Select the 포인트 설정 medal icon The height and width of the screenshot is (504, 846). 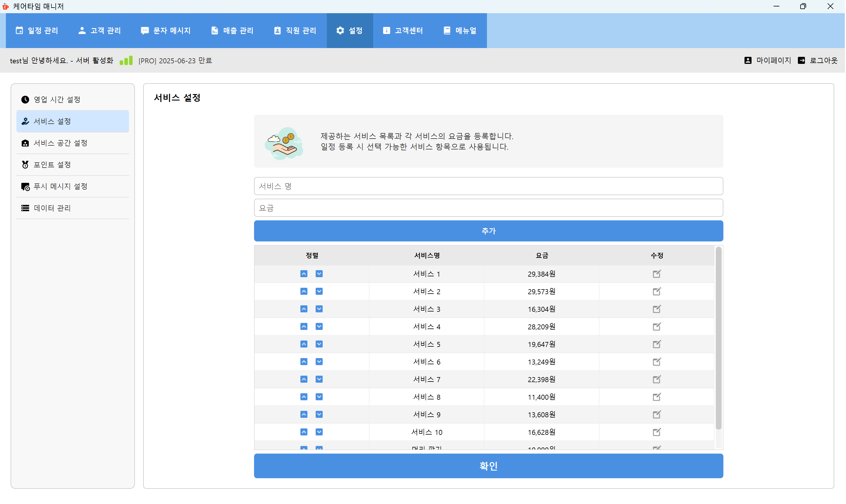(x=26, y=164)
